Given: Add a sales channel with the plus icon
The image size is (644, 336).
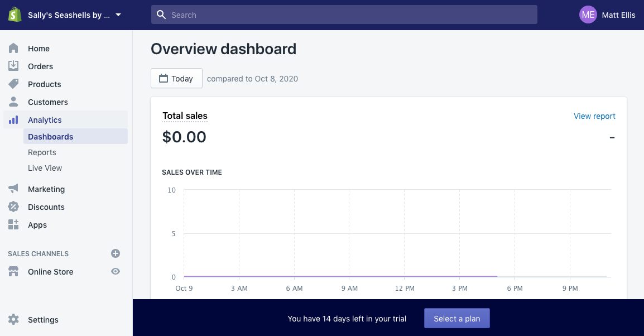Looking at the screenshot, I should coord(116,253).
